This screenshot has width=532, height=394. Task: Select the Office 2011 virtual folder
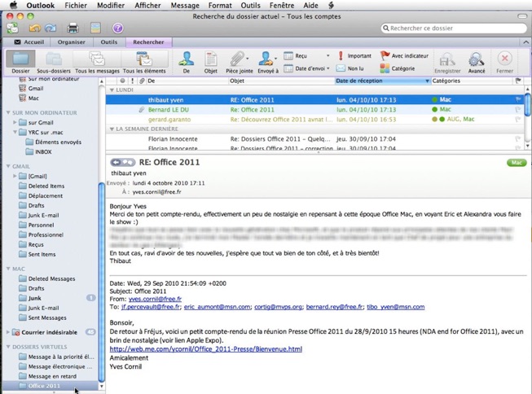50,386
